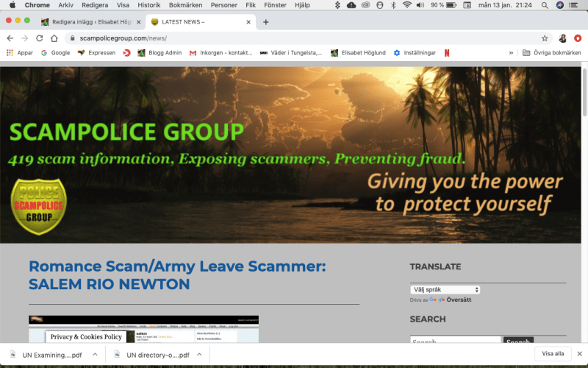Open the Chrome profile avatar
Image resolution: width=588 pixels, height=368 pixels.
coord(562,38)
